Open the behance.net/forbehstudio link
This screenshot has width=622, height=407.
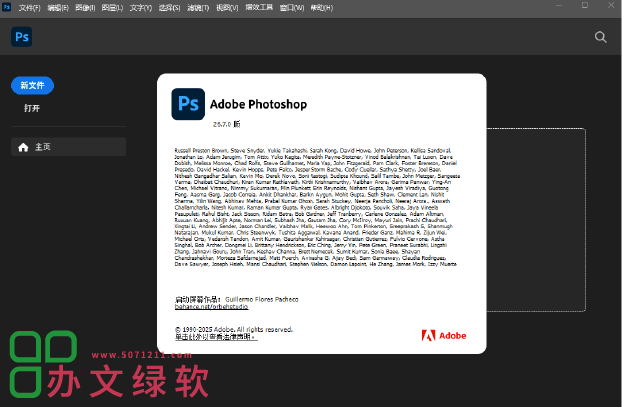[211, 307]
